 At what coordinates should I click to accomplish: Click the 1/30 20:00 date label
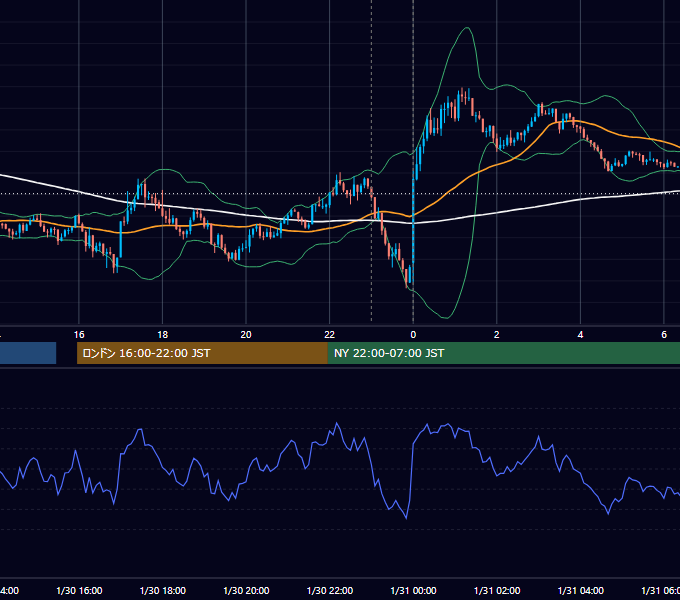click(246, 590)
